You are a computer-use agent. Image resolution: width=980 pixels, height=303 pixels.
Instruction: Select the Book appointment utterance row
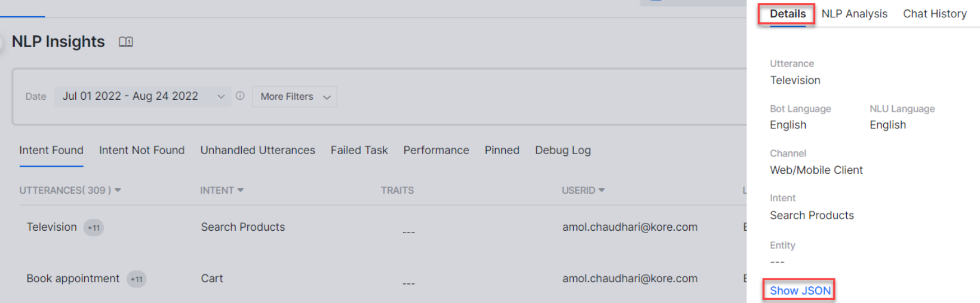click(x=73, y=278)
